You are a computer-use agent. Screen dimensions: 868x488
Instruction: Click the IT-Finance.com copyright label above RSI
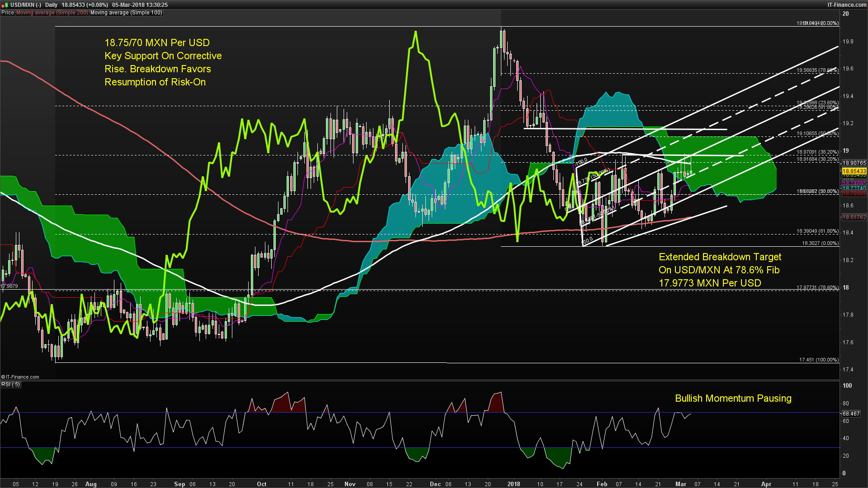click(x=20, y=377)
